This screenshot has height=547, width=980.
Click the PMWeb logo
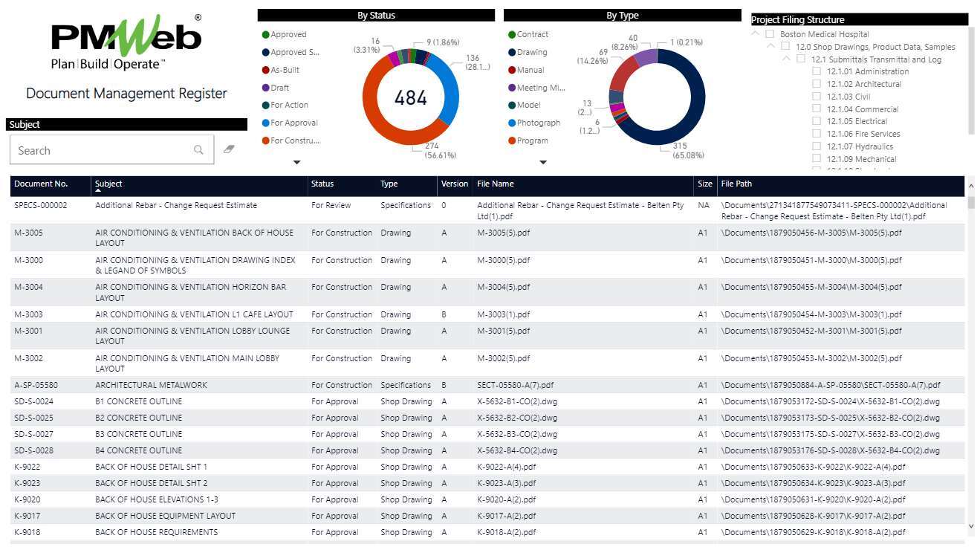tap(126, 42)
